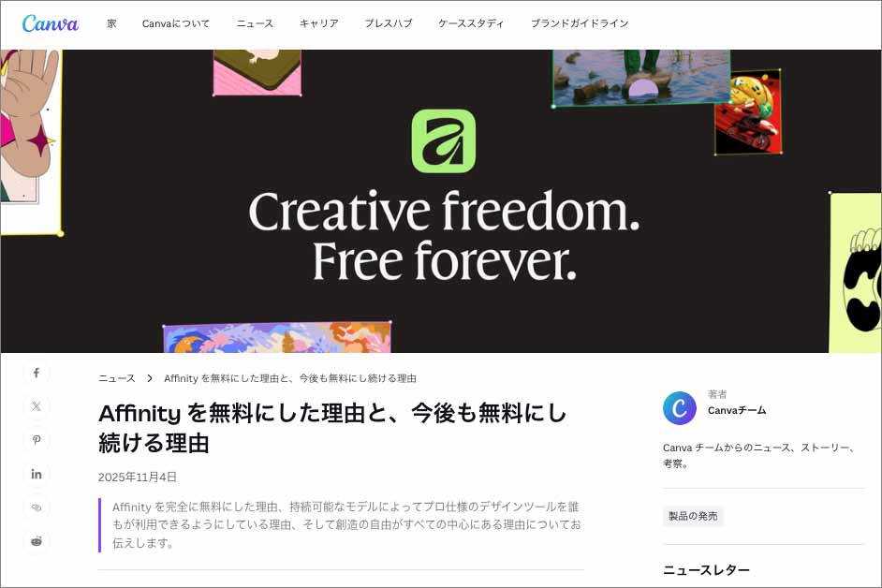Viewport: 882px width, 588px height.
Task: Click the Canvaチーム author name
Action: click(737, 410)
